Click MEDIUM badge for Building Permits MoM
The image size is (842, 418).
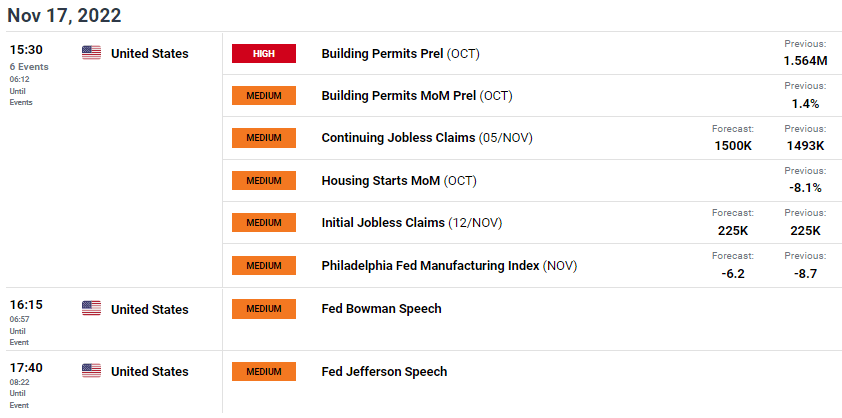[264, 96]
